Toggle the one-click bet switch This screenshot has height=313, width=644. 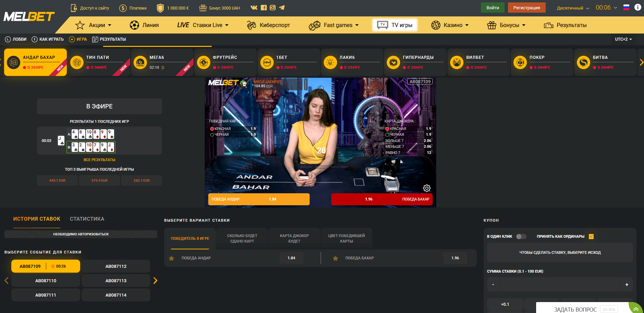(521, 236)
